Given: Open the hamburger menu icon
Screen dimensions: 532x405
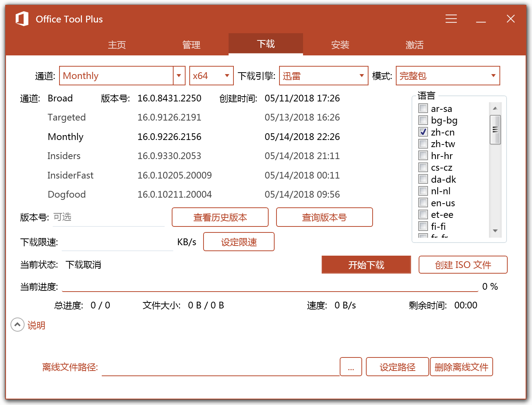Looking at the screenshot, I should click(x=451, y=19).
